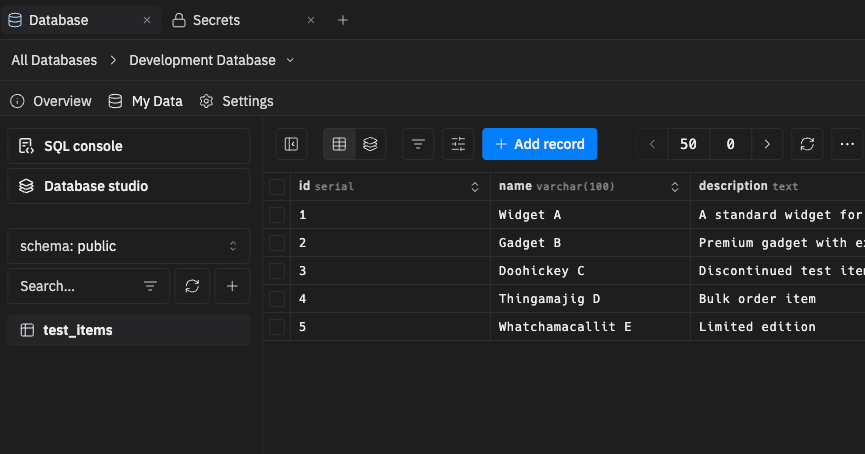865x454 pixels.
Task: Switch to the Database tab
Action: 81,20
